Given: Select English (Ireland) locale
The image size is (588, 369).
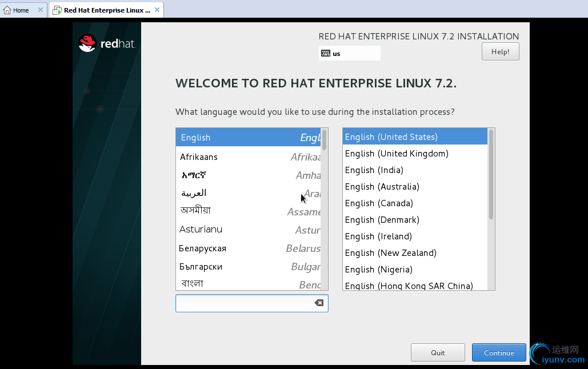Looking at the screenshot, I should coord(378,236).
